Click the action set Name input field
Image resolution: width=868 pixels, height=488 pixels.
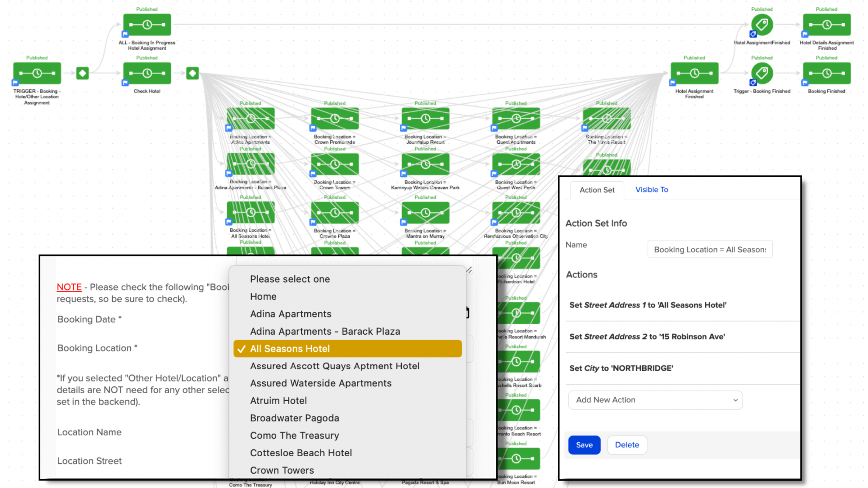(709, 250)
